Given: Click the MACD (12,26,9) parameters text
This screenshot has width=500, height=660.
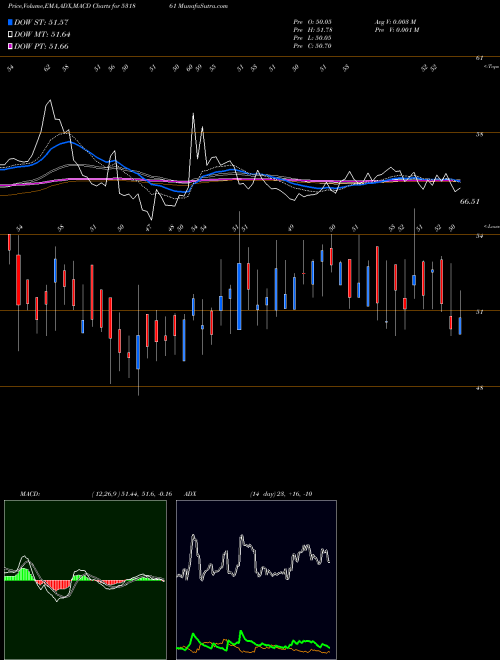Looking at the screenshot, I should coord(131,494).
